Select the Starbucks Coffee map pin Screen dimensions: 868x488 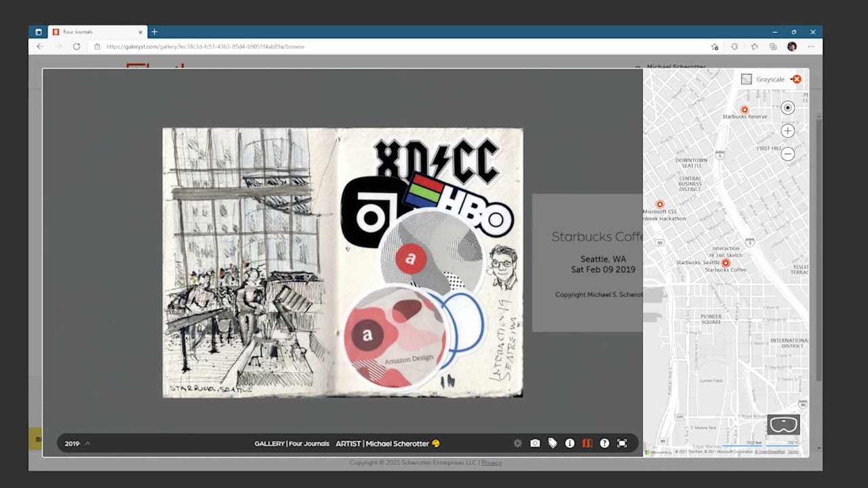726,263
